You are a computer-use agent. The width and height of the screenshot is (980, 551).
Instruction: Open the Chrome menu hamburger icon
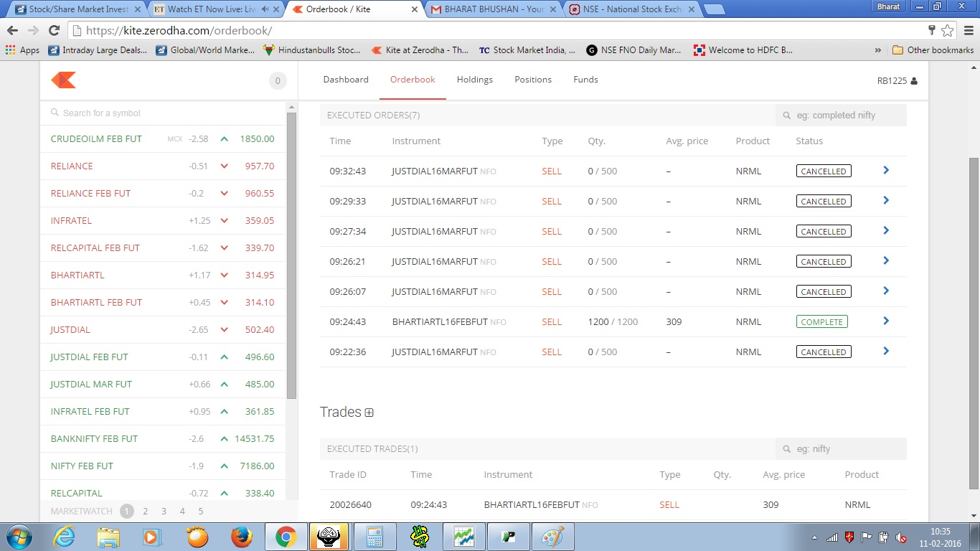[x=968, y=30]
